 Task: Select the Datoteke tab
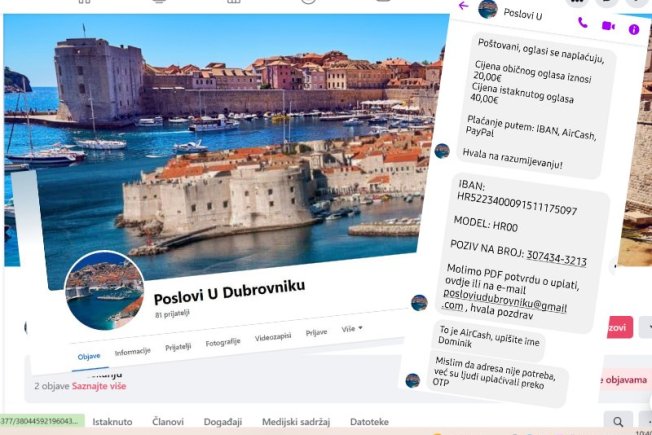coord(369,422)
